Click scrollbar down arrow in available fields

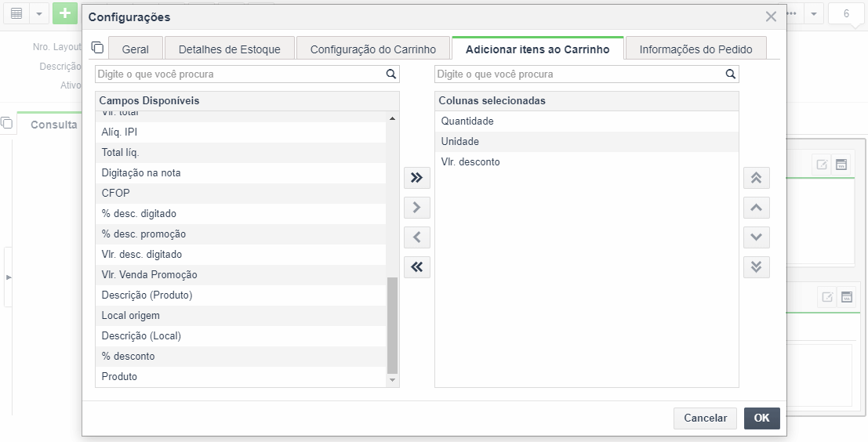(x=393, y=380)
